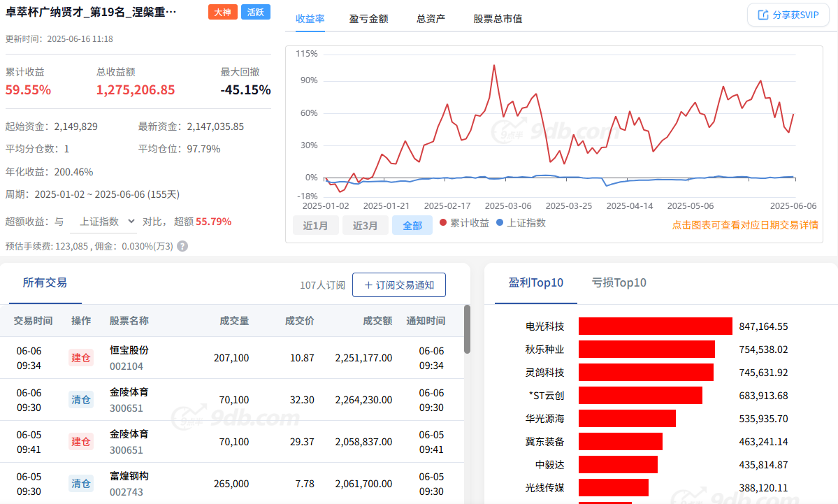The width and height of the screenshot is (838, 504).
Task: Click the 成交额 column header
Action: tap(377, 321)
